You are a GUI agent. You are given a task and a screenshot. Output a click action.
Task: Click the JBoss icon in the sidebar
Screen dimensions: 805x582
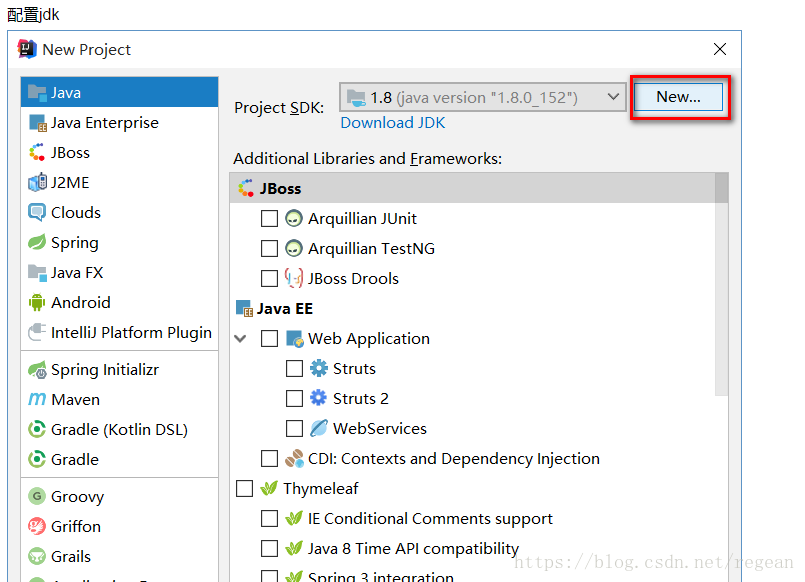click(37, 153)
